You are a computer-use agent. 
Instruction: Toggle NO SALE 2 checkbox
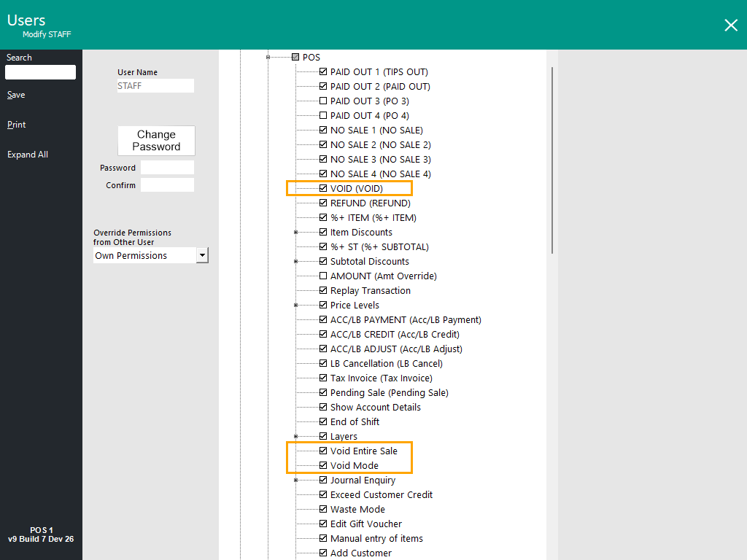click(323, 144)
